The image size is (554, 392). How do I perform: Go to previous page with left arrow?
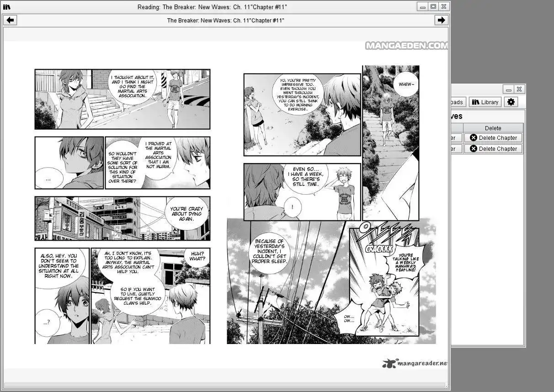pos(10,20)
